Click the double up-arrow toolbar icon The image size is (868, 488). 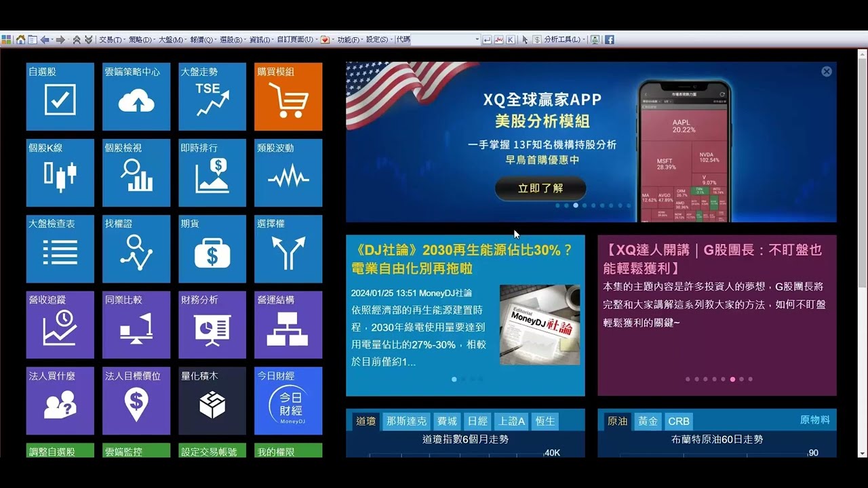click(77, 40)
